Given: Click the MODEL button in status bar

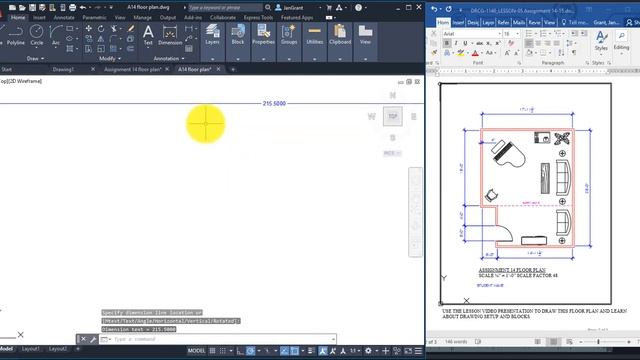Looking at the screenshot, I should click(196, 351).
